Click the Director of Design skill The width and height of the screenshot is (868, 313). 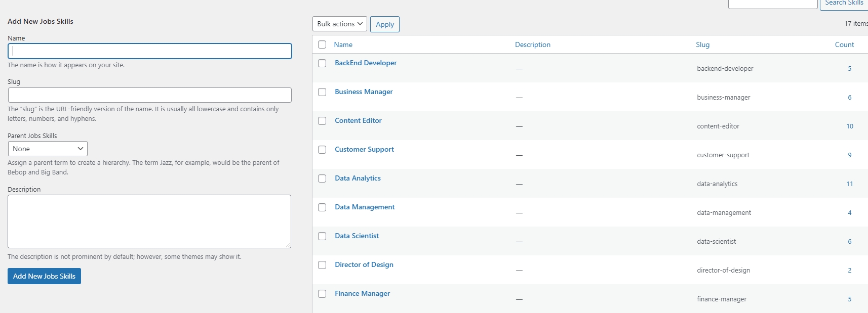point(364,264)
